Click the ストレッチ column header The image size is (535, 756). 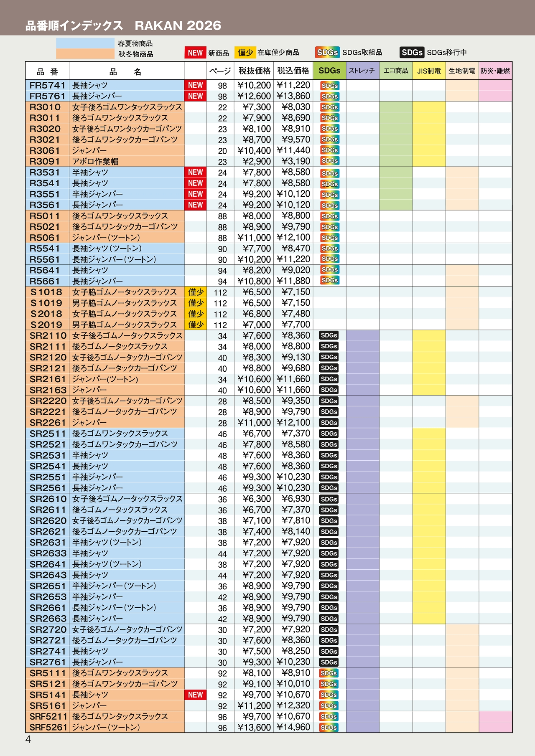click(x=362, y=71)
